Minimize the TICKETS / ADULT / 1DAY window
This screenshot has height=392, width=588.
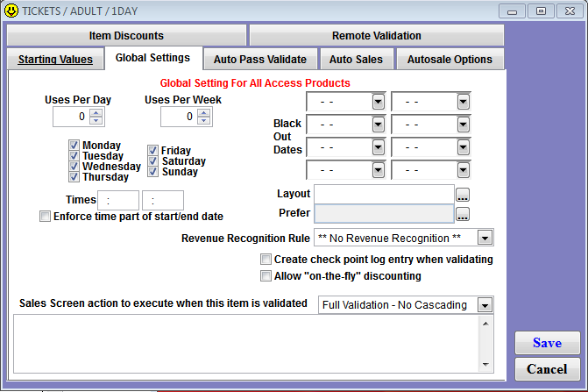(x=512, y=11)
